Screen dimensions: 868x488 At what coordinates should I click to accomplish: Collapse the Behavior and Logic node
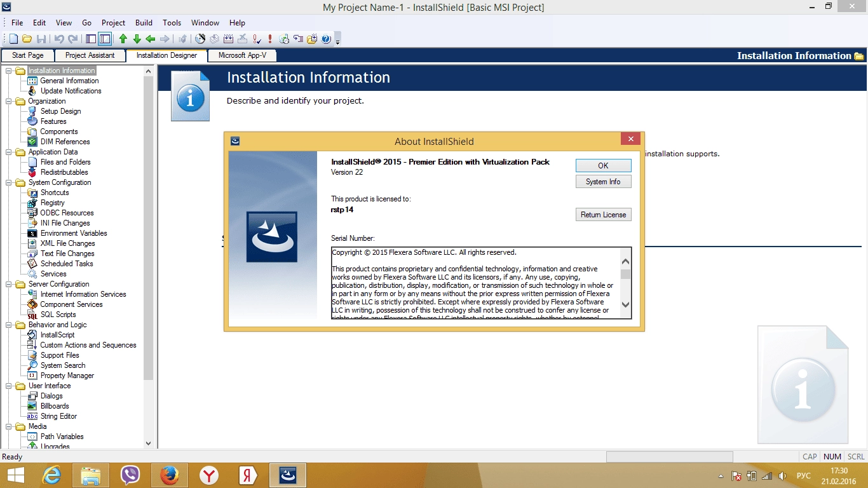9,325
